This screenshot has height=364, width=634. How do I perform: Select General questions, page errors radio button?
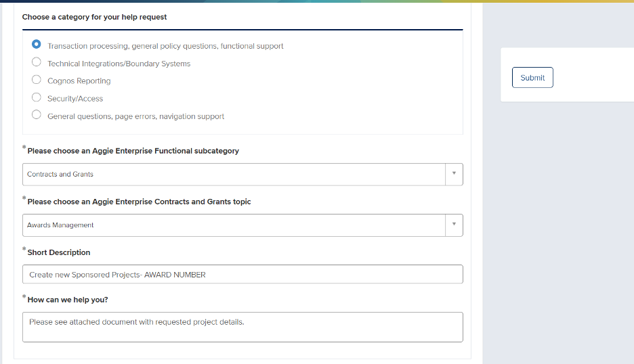coord(37,116)
